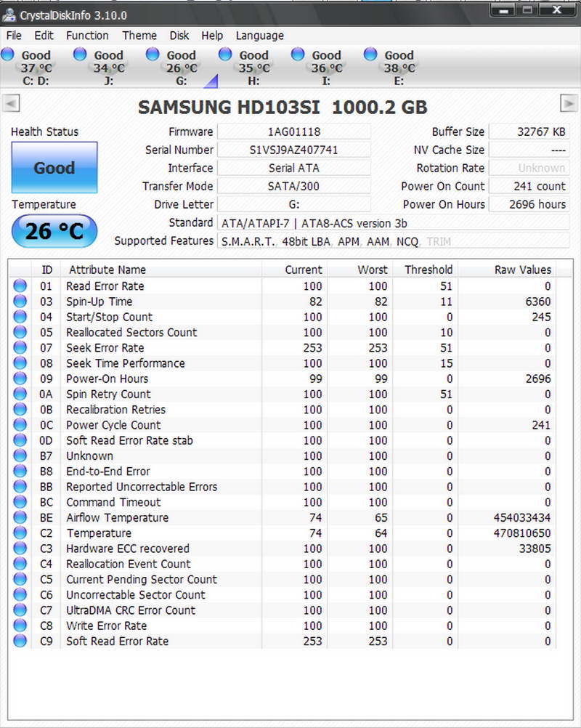Click the Spin-Up Time status orb
Screen dimensions: 581x728
[20, 301]
